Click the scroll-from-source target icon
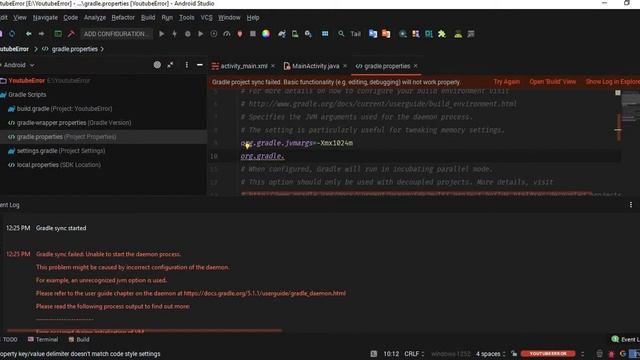Viewport: 640px width, 360px height. pyautogui.click(x=157, y=65)
